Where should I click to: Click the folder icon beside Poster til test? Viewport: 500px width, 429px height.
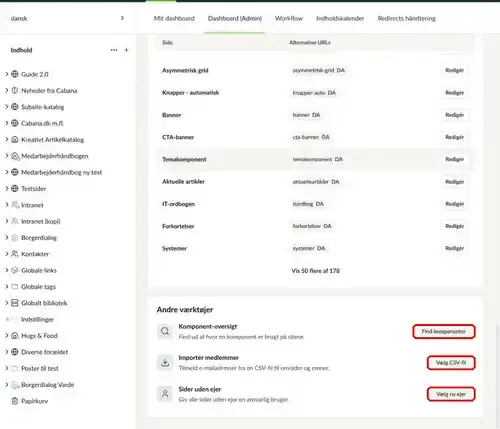pos(15,368)
